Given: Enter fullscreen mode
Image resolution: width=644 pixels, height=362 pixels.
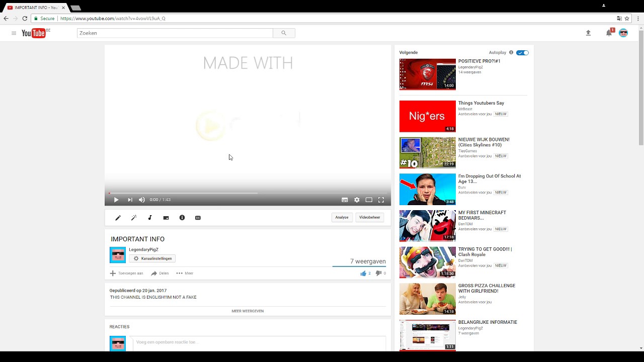Looking at the screenshot, I should [381, 200].
